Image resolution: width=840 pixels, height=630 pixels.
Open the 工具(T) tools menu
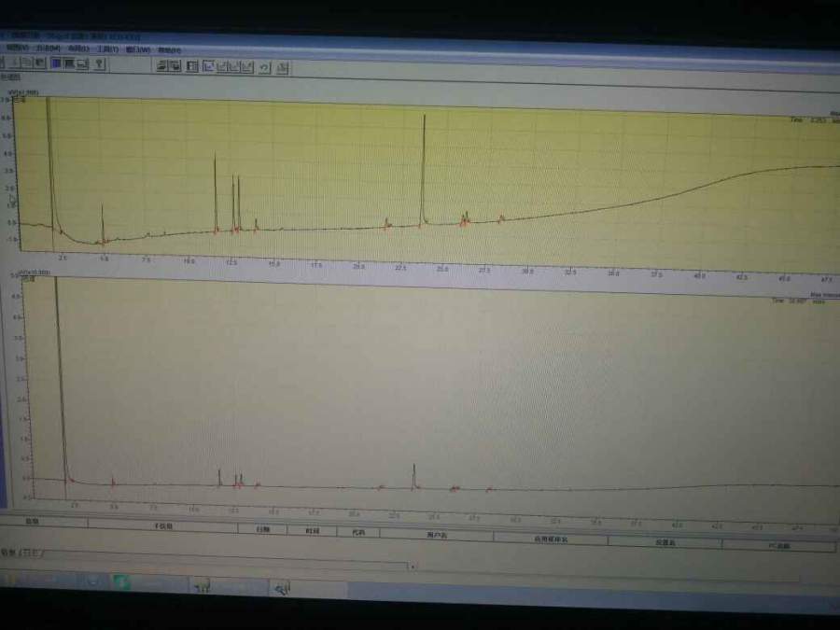point(107,49)
